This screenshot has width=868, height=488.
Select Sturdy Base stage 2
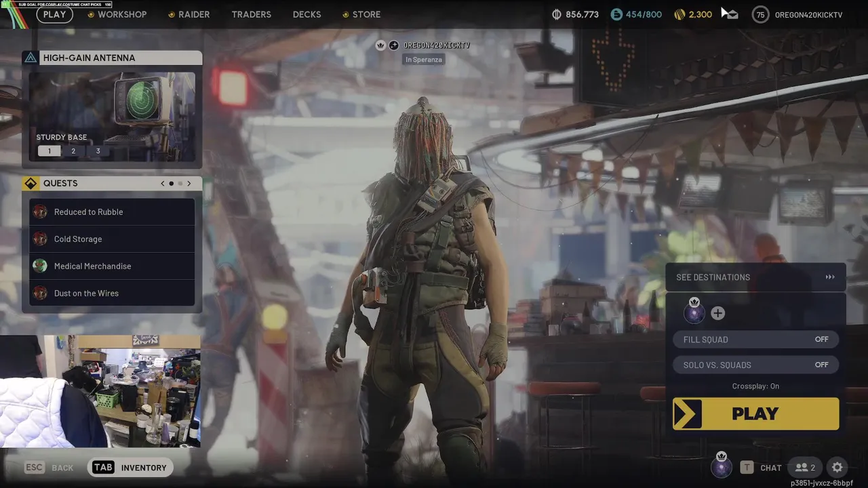pyautogui.click(x=73, y=151)
